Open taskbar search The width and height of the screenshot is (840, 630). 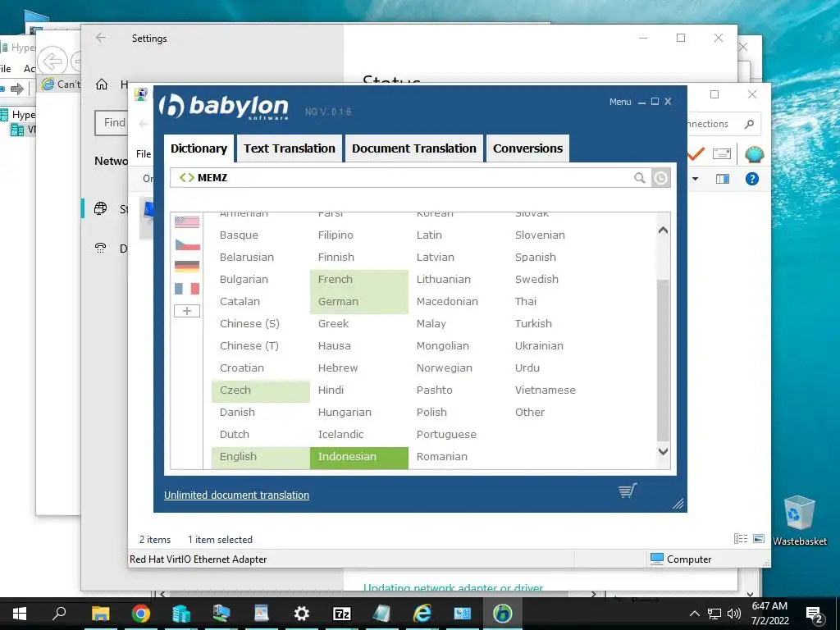click(59, 614)
